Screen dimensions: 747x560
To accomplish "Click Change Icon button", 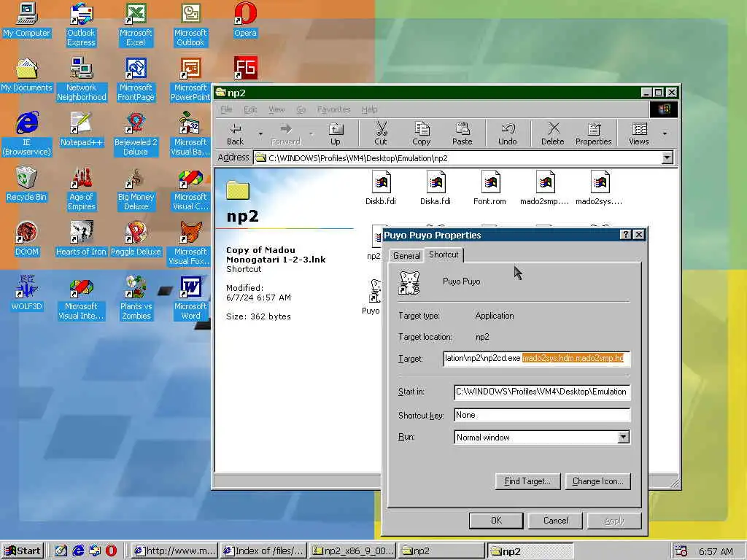I will click(598, 481).
